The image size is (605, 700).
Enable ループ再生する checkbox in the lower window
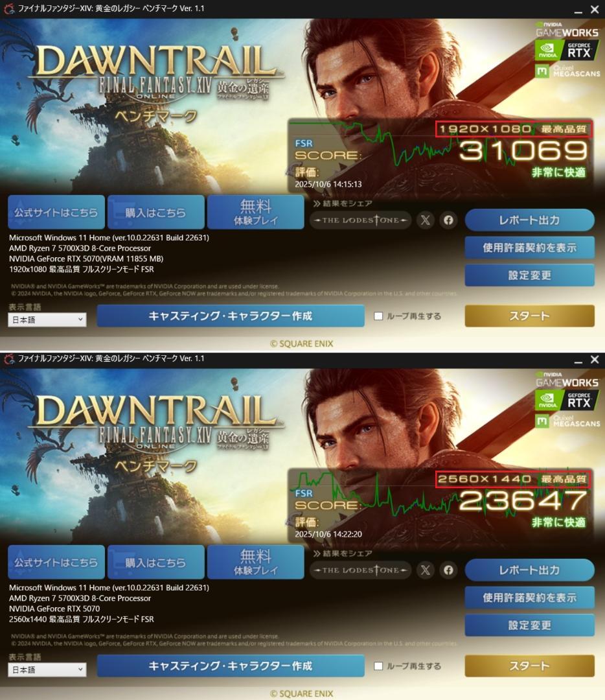(378, 666)
